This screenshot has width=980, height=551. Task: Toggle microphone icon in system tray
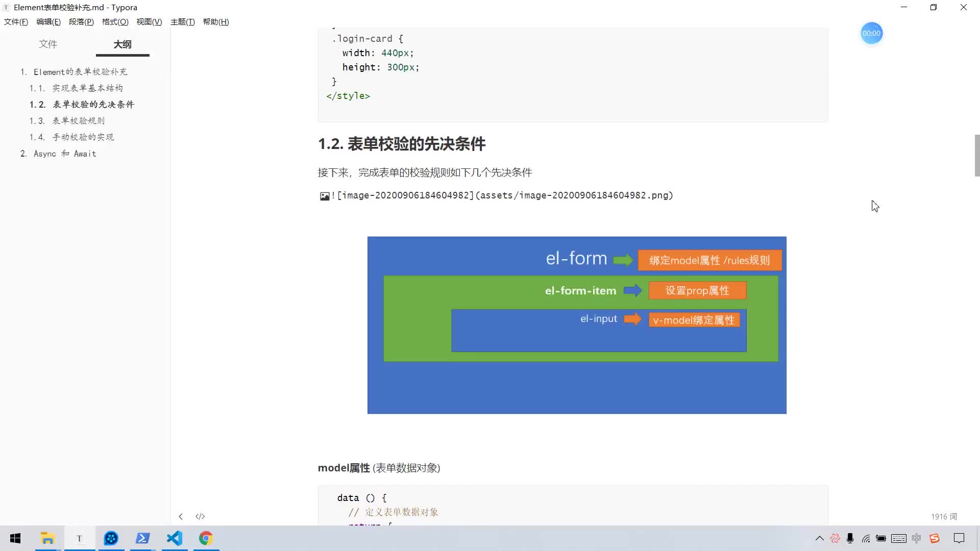click(850, 538)
